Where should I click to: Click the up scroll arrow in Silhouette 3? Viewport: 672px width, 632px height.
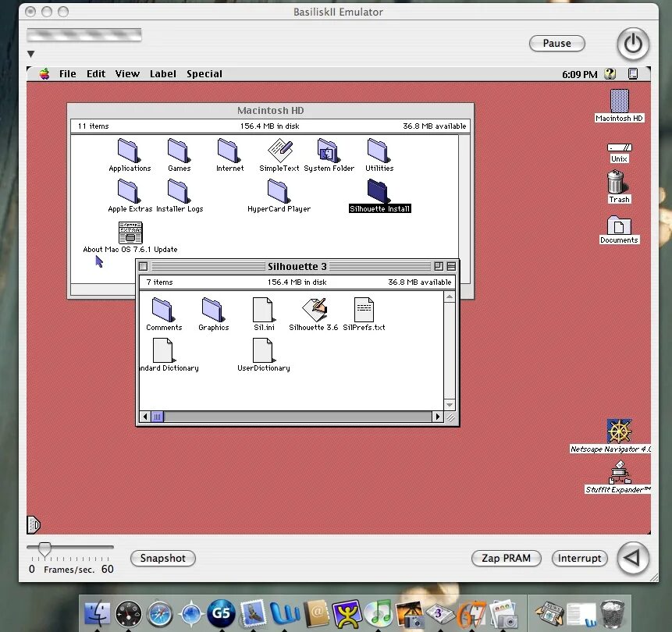click(449, 297)
